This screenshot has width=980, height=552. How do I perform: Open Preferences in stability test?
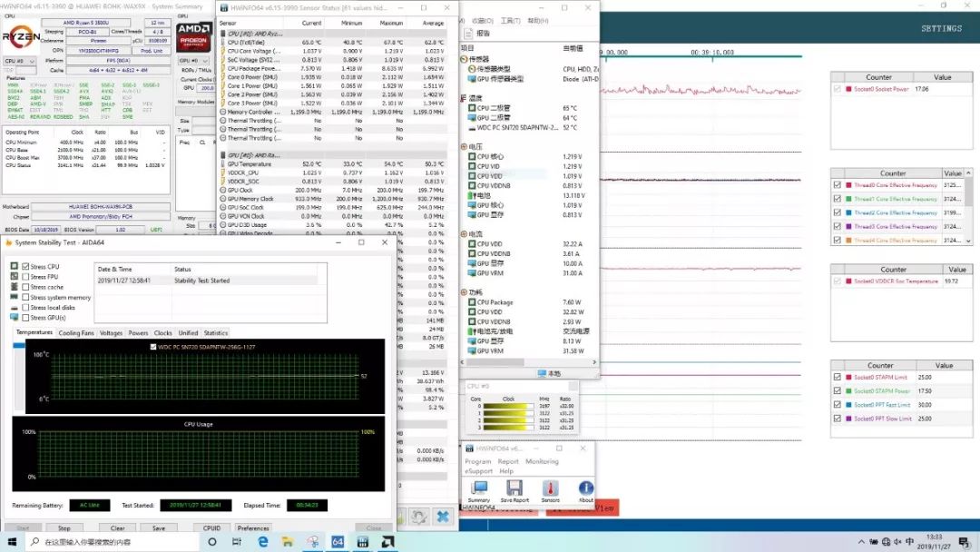point(253,527)
